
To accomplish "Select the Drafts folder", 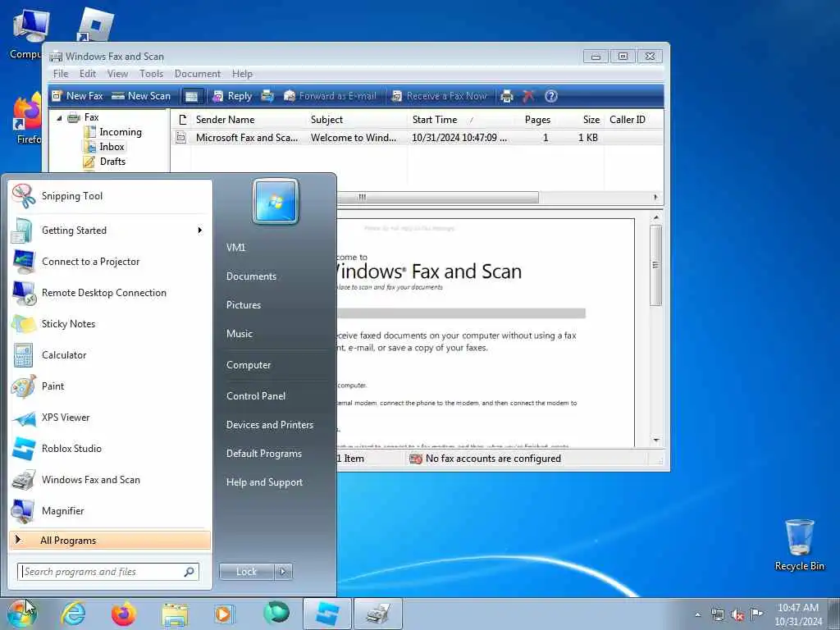I will [x=105, y=162].
